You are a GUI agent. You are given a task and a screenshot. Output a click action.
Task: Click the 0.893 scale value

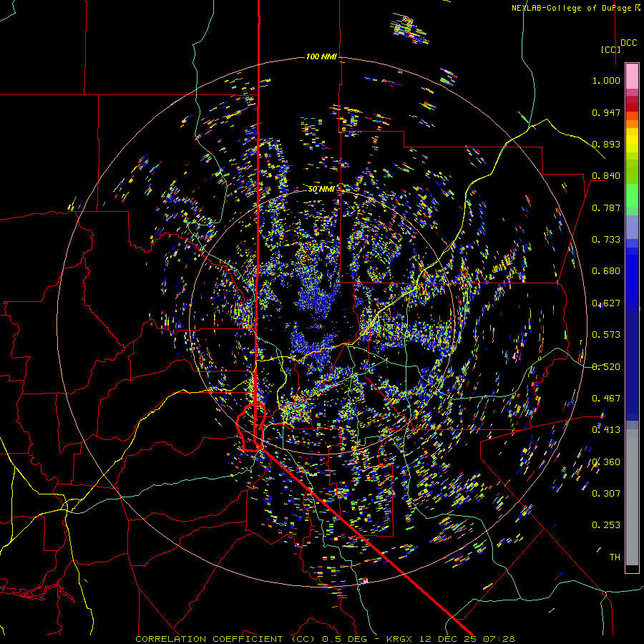[x=606, y=144]
